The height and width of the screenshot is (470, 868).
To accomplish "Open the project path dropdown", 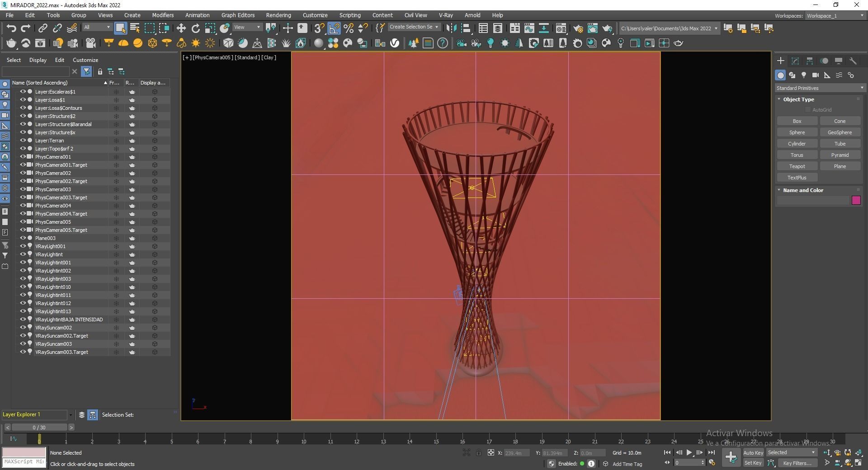I will click(669, 28).
